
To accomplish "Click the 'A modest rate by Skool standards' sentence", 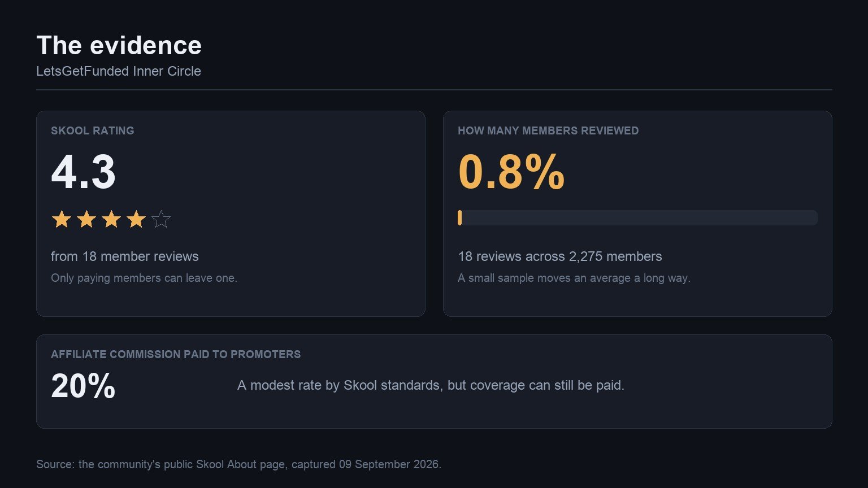I will pyautogui.click(x=431, y=385).
